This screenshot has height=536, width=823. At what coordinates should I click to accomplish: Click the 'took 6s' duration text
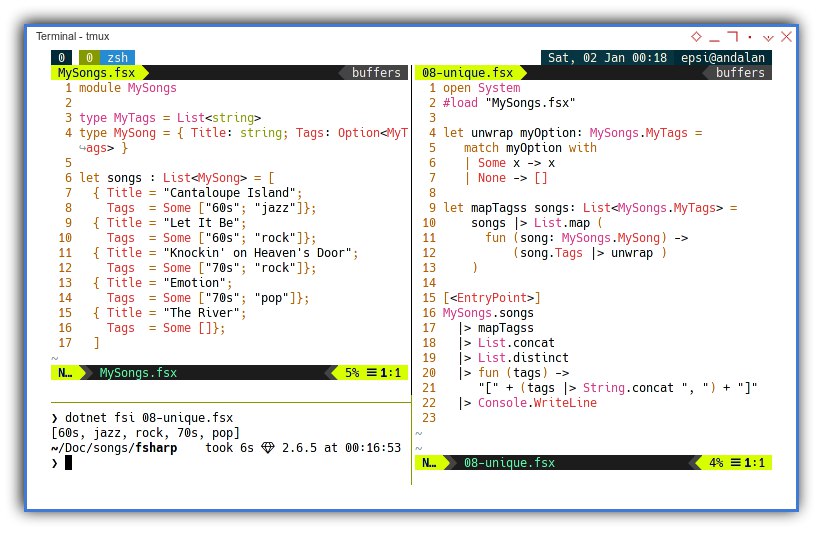pyautogui.click(x=229, y=448)
